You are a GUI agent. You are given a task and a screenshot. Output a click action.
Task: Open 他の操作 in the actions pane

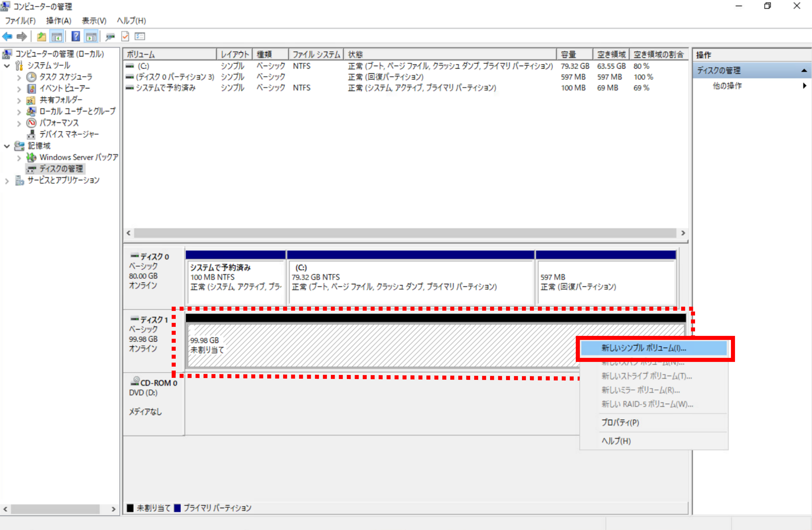727,86
